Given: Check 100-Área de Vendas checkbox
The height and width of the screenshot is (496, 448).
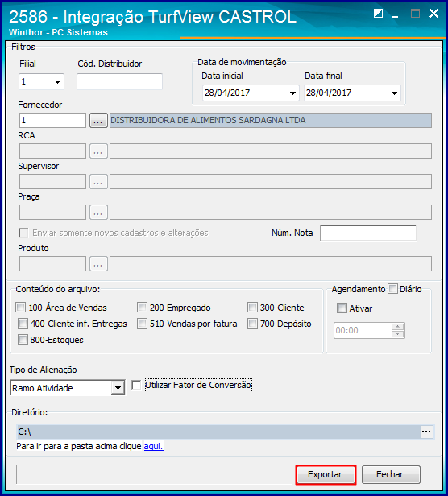Looking at the screenshot, I should coord(21,307).
